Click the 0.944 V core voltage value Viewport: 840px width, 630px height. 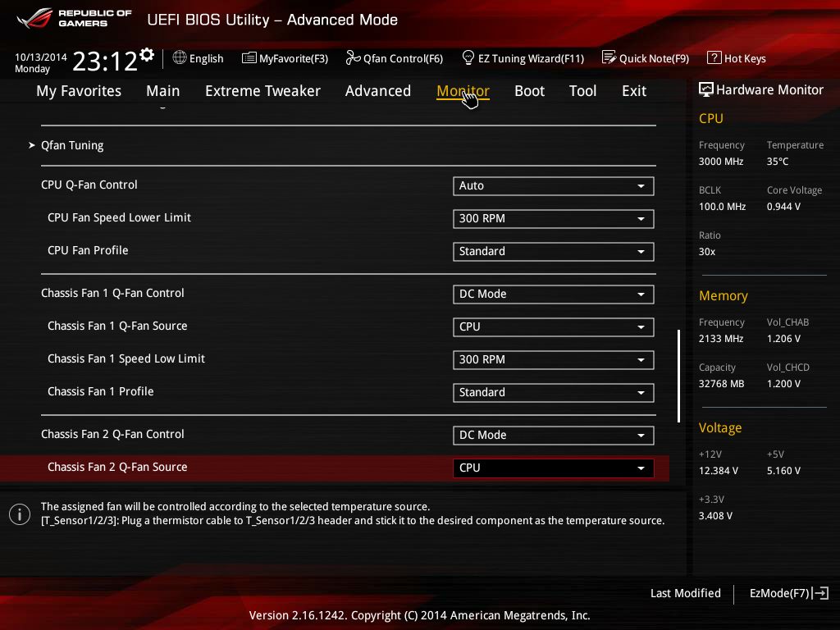point(783,206)
